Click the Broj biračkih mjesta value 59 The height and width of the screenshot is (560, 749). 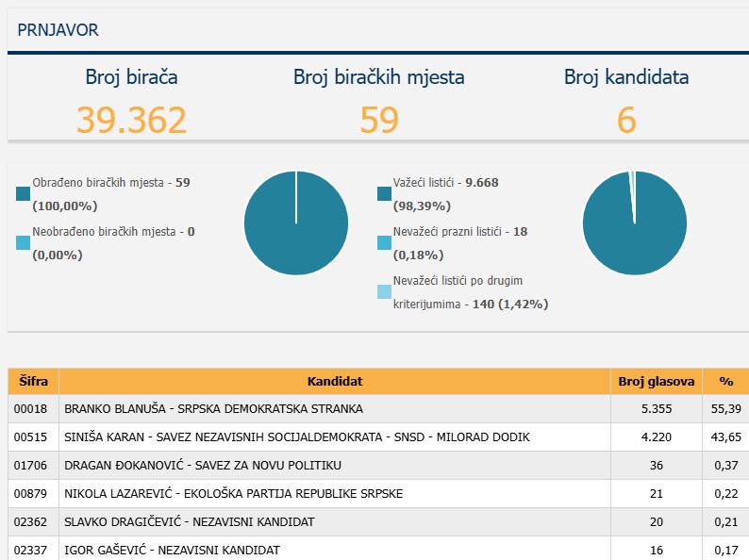pos(378,121)
